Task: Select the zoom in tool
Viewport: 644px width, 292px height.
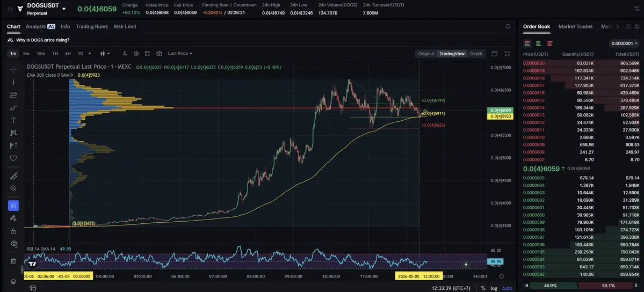Action: pyautogui.click(x=13, y=188)
